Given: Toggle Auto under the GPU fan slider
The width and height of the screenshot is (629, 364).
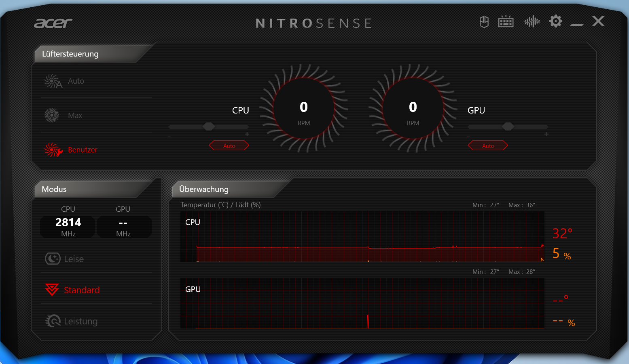Looking at the screenshot, I should [488, 145].
